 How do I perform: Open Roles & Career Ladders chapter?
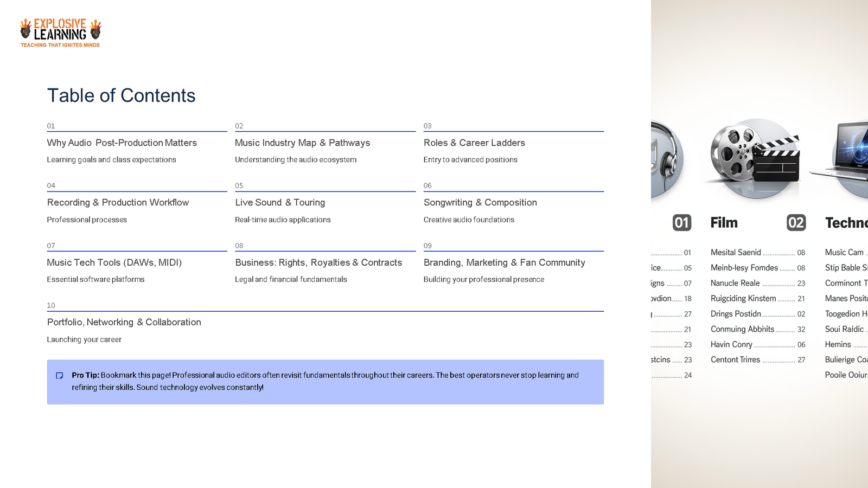[x=474, y=143]
